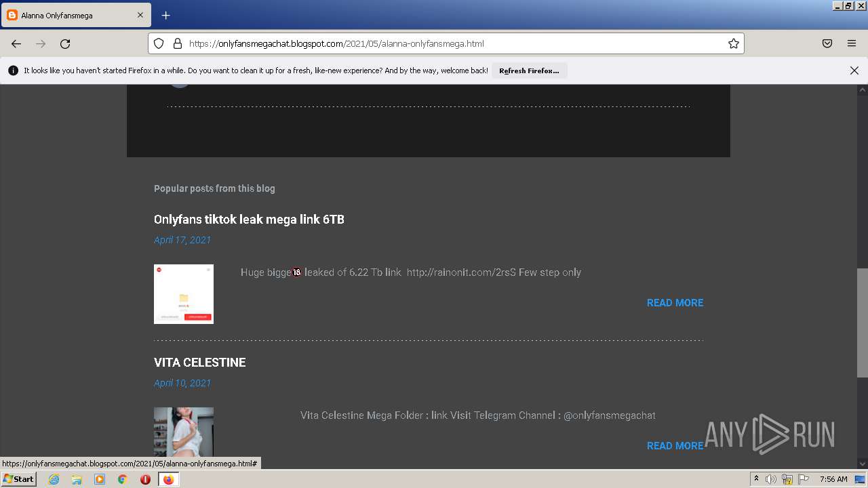Minimize the Firefox window

(838, 5)
